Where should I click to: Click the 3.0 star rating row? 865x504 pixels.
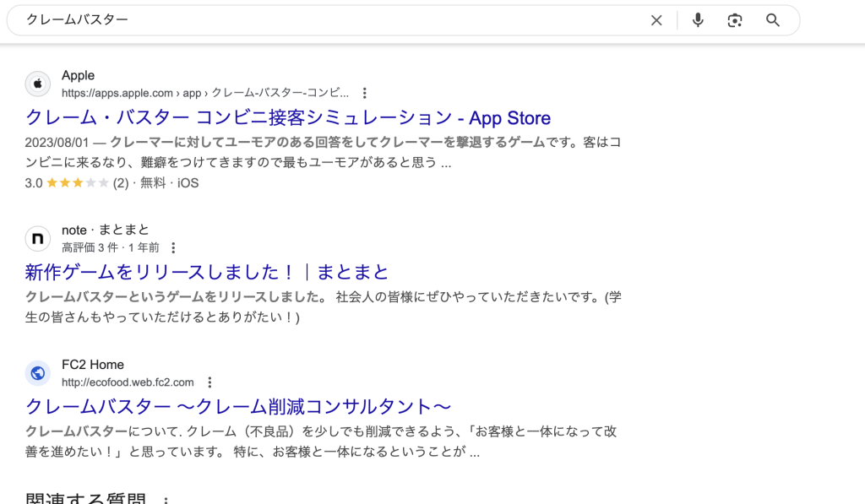click(112, 183)
